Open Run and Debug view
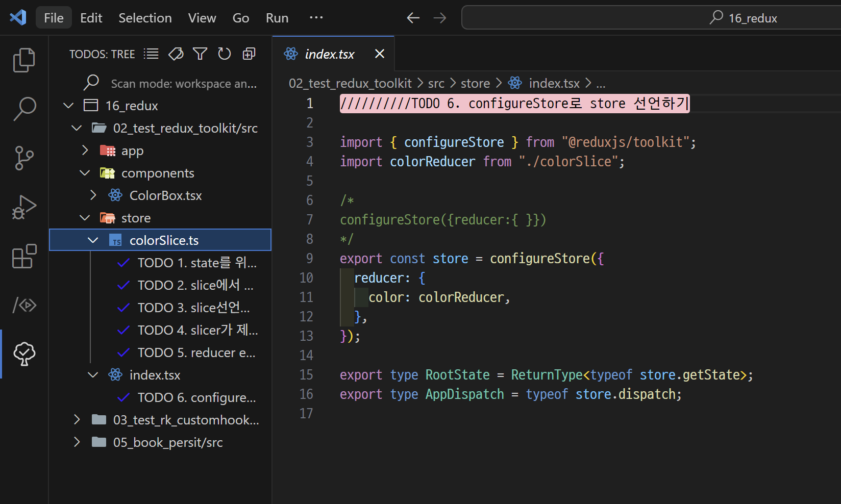The height and width of the screenshot is (504, 841). click(24, 207)
